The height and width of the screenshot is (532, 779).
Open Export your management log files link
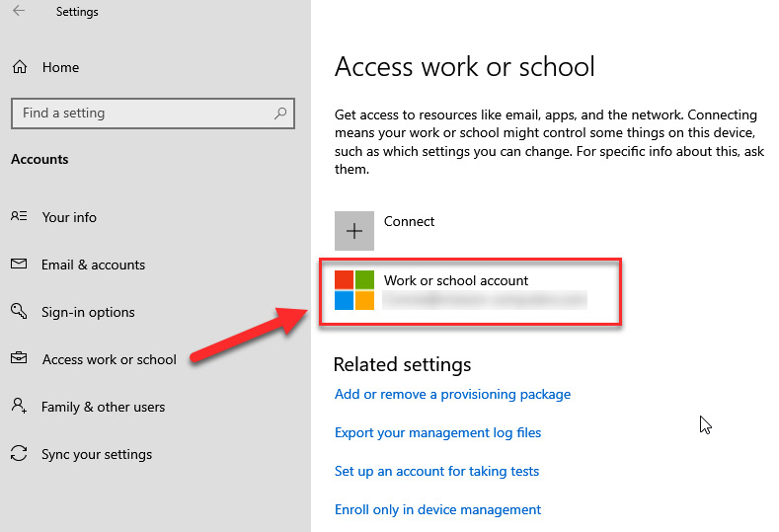(x=437, y=433)
